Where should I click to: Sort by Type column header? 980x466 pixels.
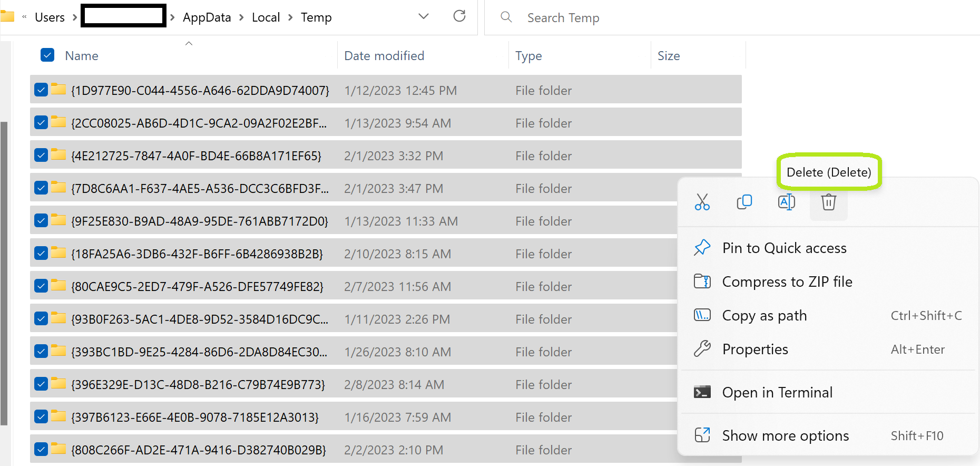(x=528, y=55)
